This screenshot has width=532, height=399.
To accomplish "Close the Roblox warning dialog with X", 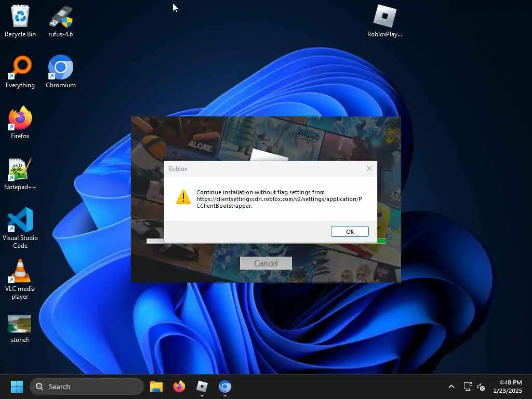I will [x=369, y=168].
